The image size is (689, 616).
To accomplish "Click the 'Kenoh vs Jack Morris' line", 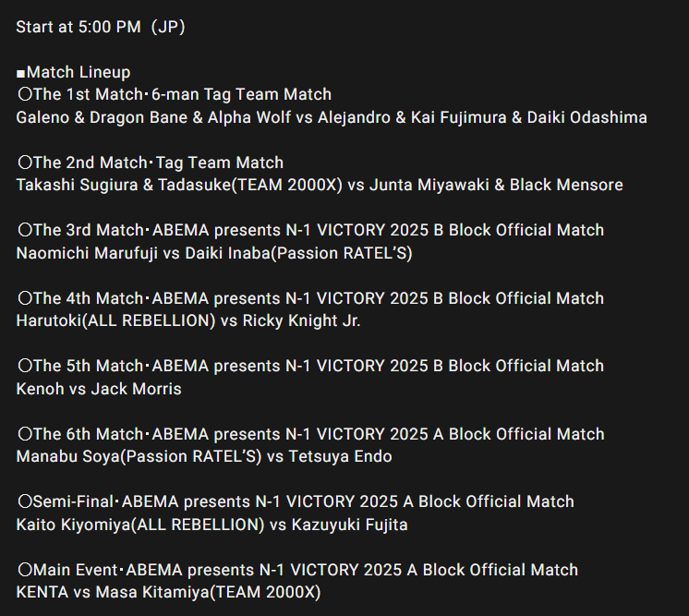I will 99,389.
